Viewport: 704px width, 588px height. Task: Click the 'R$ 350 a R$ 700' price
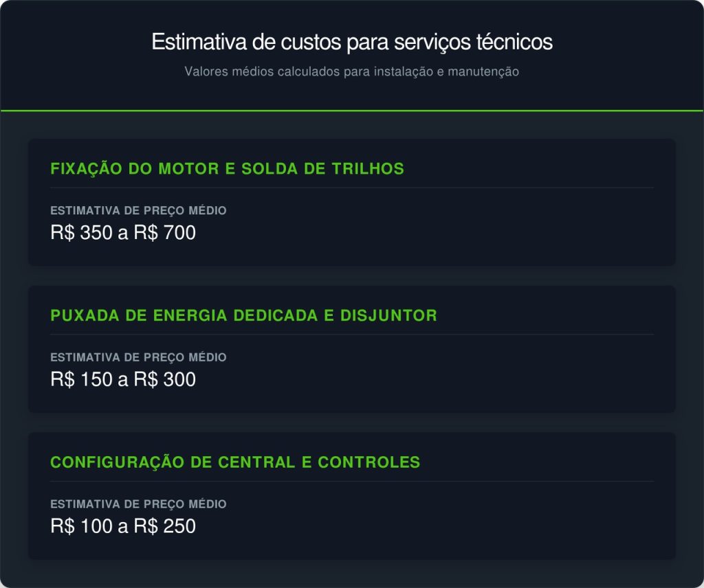[123, 233]
